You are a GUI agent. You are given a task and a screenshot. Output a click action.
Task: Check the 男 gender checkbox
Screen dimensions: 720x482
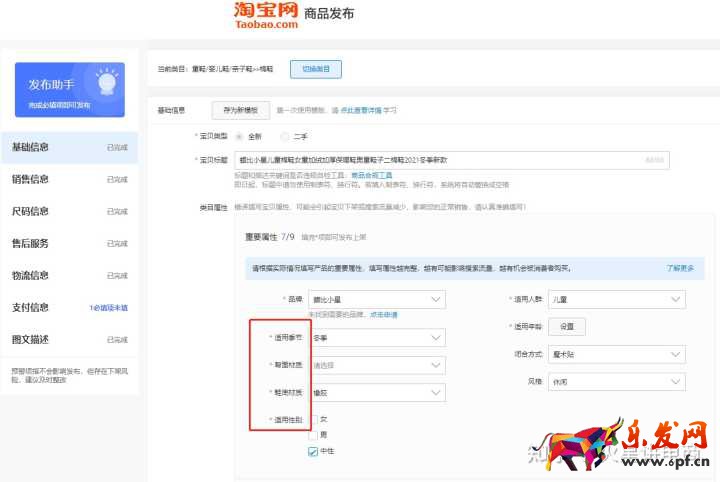tap(314, 435)
